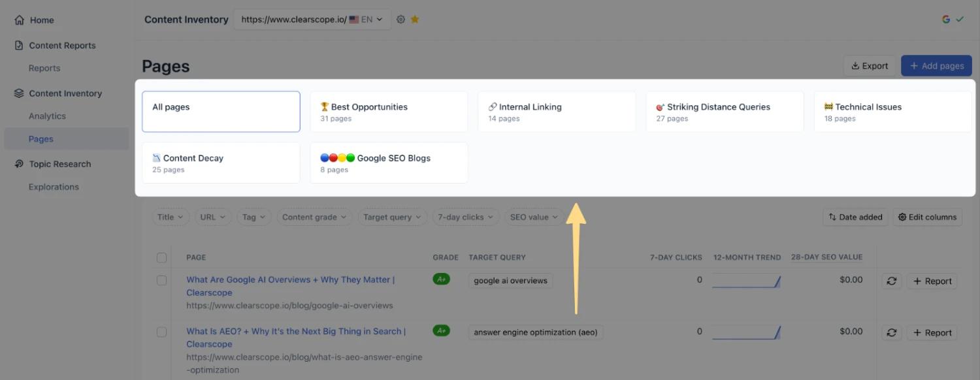Click the TARGET QUERY column header
This screenshot has height=380, width=980.
[497, 257]
